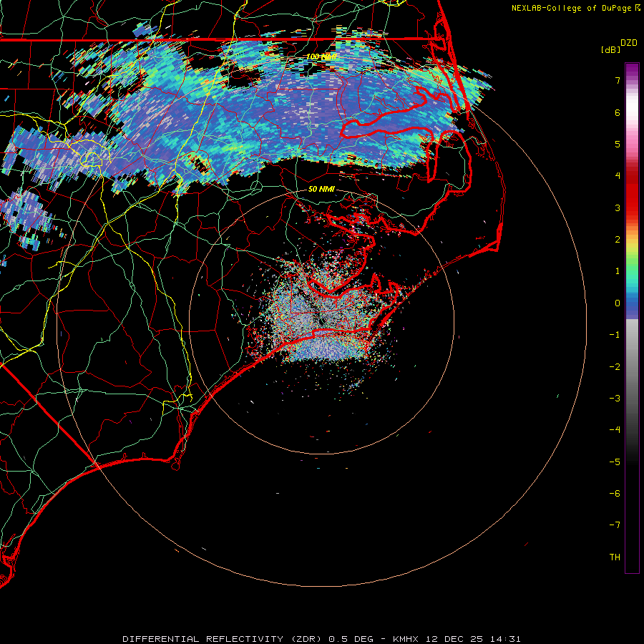
Task: Click the -1 scale label
Action: coord(615,335)
